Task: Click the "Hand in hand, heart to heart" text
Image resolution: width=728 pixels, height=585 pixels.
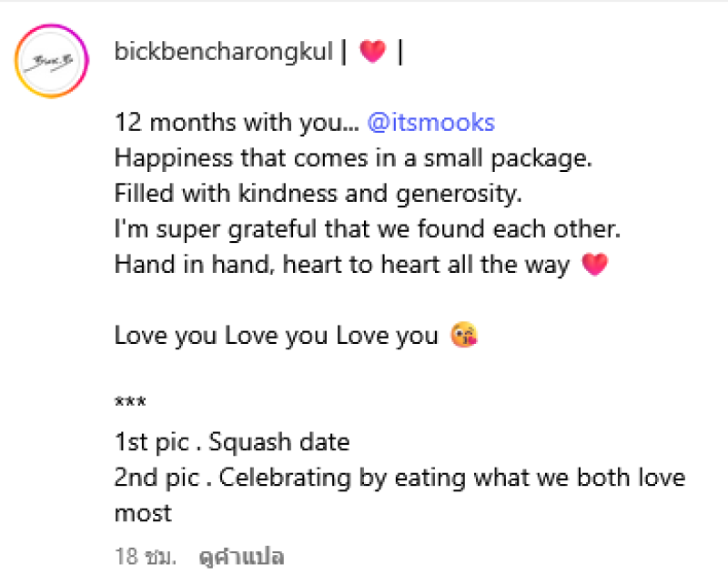Action: [x=341, y=266]
